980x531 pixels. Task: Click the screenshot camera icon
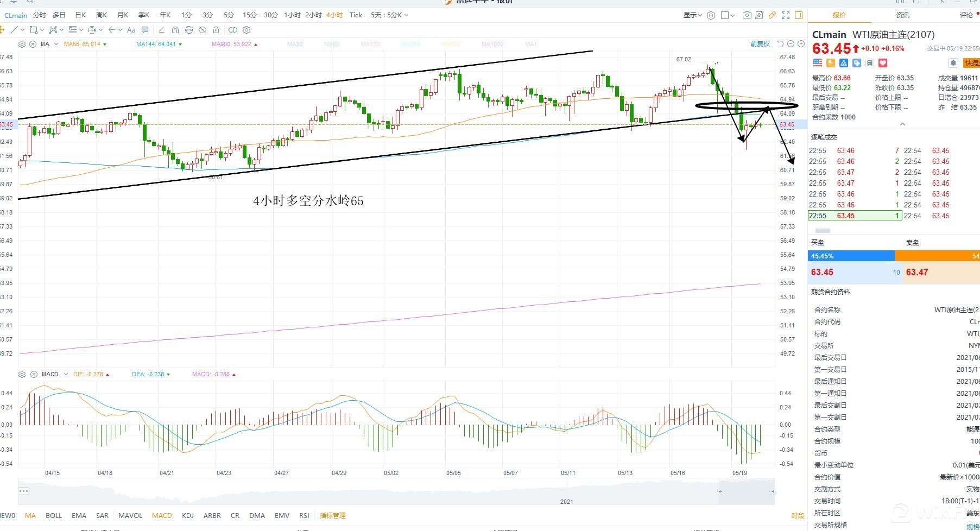click(747, 15)
